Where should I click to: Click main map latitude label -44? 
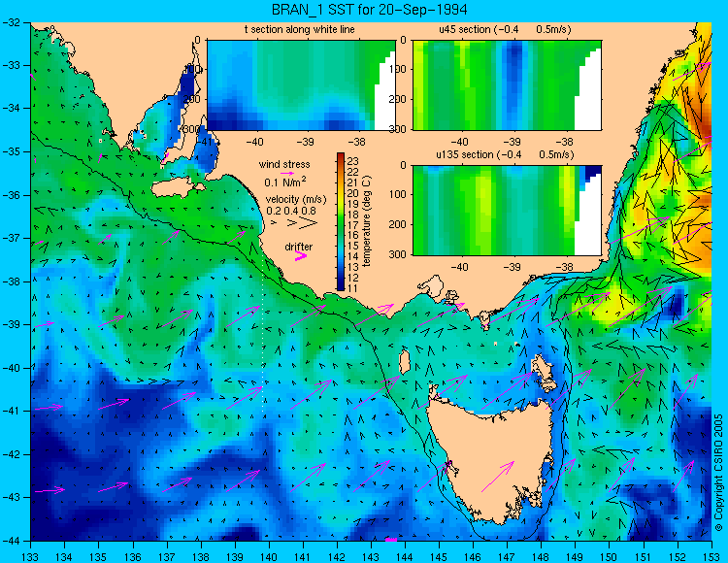click(12, 541)
